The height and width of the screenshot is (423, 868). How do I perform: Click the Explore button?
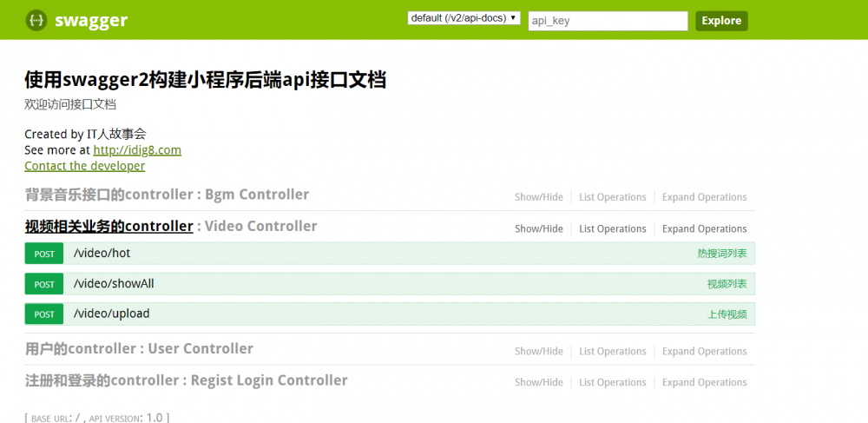tap(721, 21)
